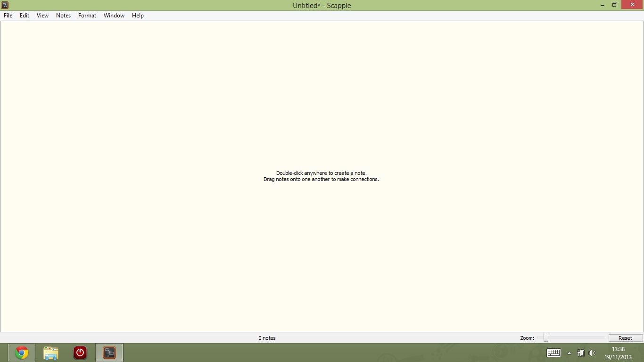Check battery status in the system tray
The width and height of the screenshot is (644, 362).
click(x=581, y=353)
